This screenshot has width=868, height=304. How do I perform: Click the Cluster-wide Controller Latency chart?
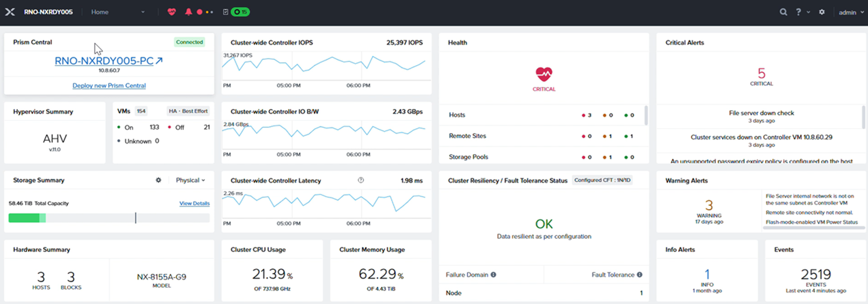pyautogui.click(x=326, y=204)
